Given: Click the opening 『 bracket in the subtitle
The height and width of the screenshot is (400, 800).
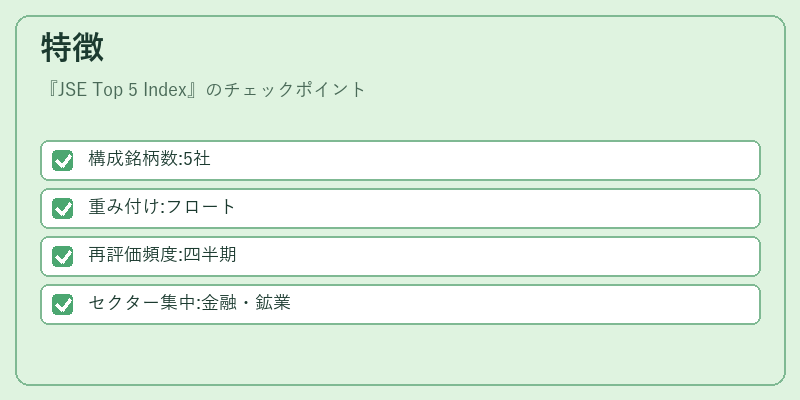Looking at the screenshot, I should click(x=50, y=90).
